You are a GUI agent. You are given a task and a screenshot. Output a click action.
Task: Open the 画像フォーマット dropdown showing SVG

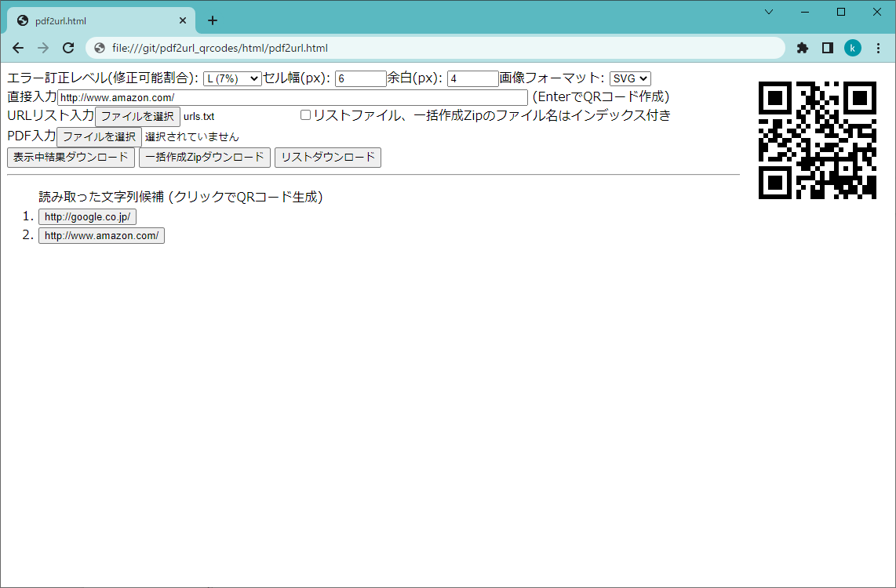629,78
